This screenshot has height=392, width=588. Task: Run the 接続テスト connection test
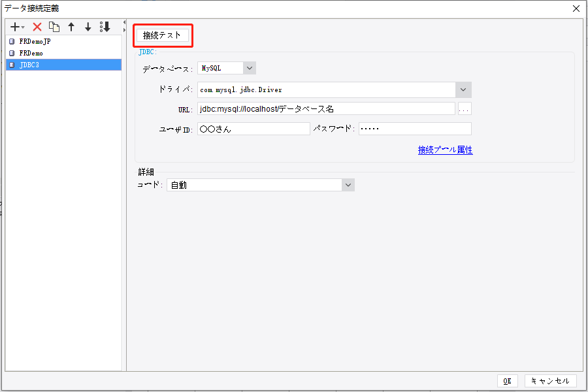pos(162,35)
